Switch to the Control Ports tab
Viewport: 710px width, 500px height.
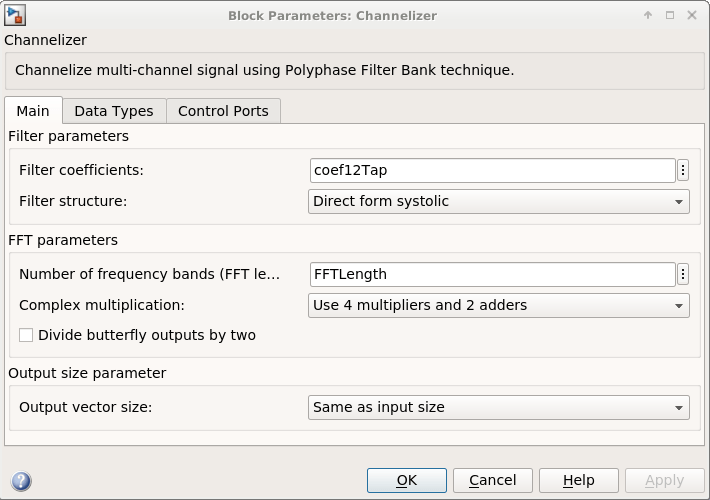point(223,111)
